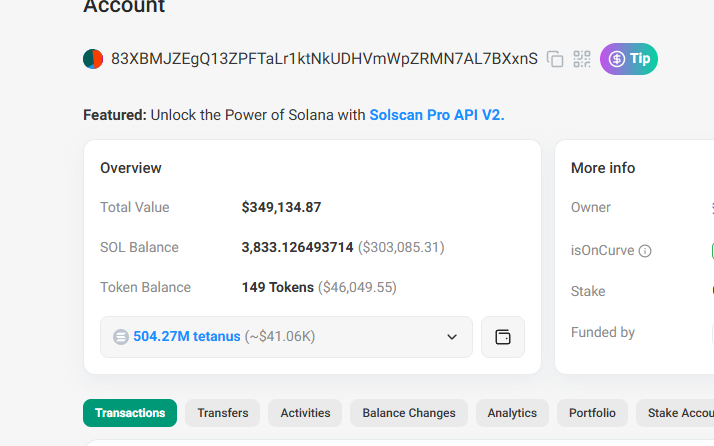
Task: Open the Activities tab
Action: coord(305,413)
